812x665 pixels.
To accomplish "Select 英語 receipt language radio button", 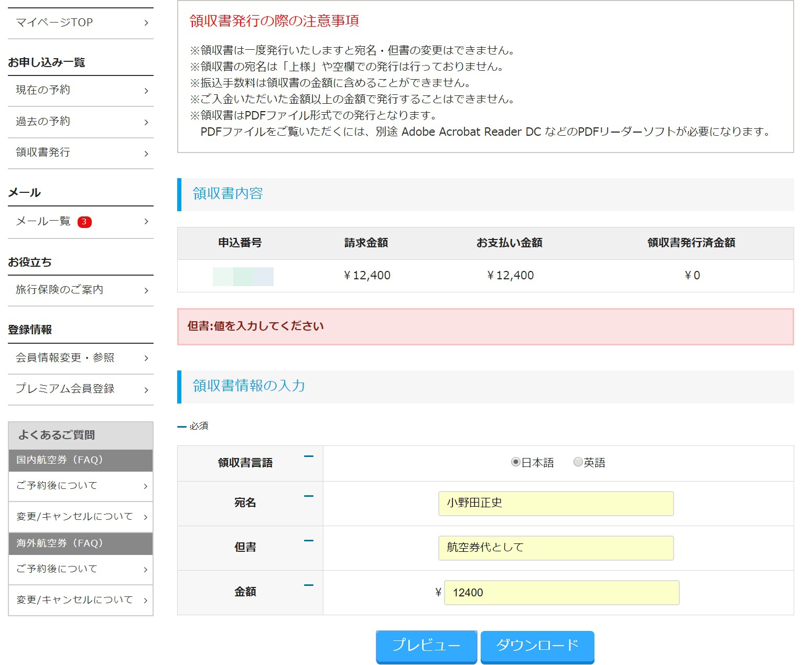I will coord(578,462).
